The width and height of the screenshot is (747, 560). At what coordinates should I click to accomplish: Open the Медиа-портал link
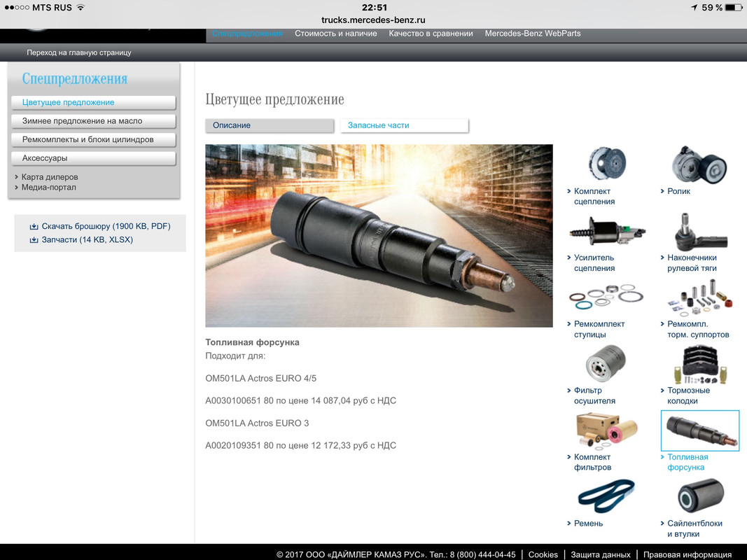(x=48, y=187)
